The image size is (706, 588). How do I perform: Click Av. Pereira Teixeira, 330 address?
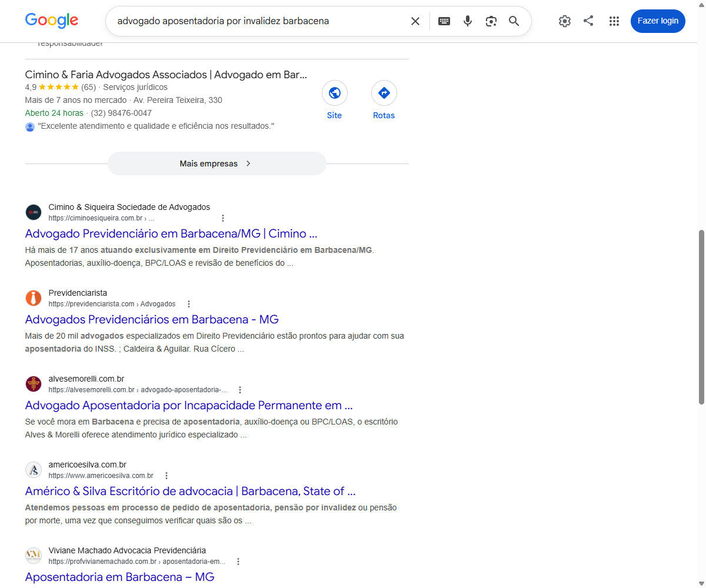coord(178,100)
